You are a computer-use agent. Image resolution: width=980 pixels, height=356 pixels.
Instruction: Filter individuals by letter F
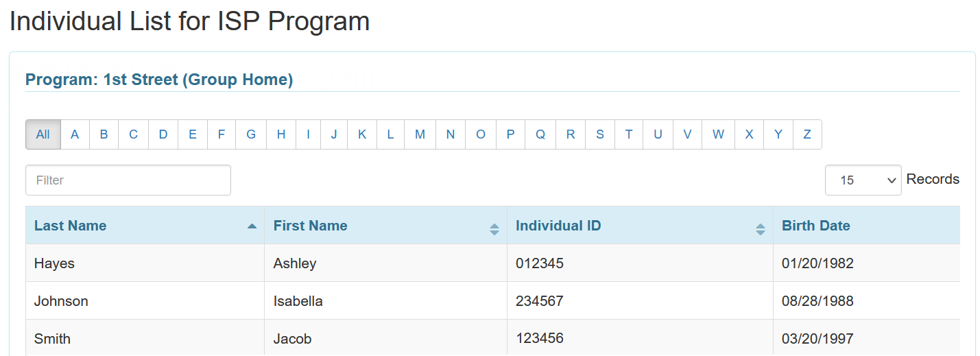[x=222, y=134]
